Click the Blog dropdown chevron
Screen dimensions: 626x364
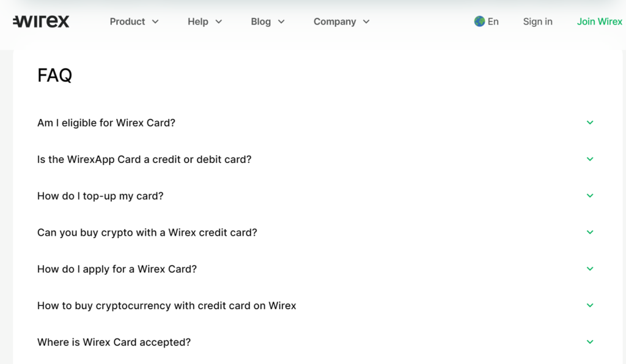click(x=281, y=22)
